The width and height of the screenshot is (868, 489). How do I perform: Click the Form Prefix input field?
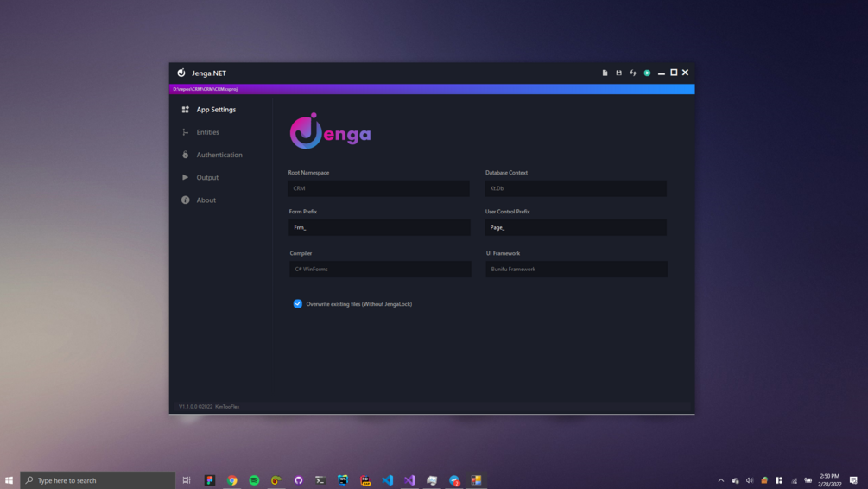pos(380,227)
